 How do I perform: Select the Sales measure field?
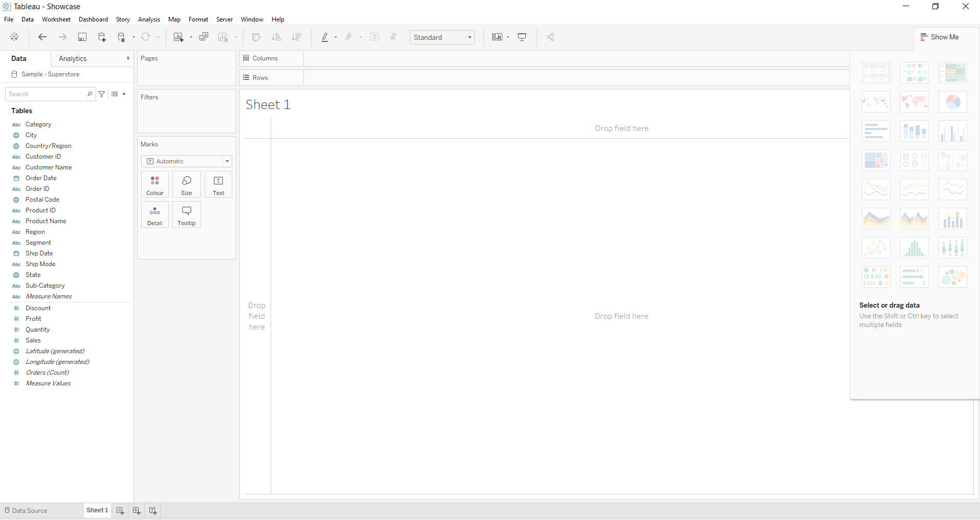pyautogui.click(x=33, y=340)
